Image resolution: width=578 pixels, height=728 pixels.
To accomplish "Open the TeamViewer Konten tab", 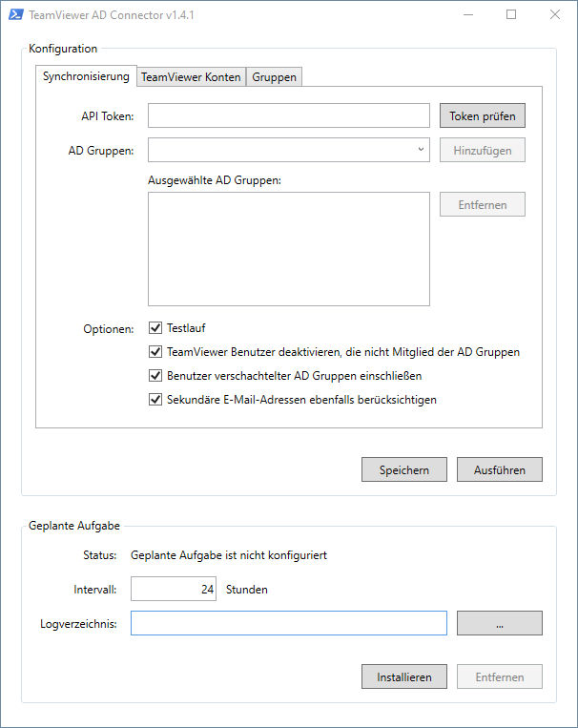I will click(191, 77).
